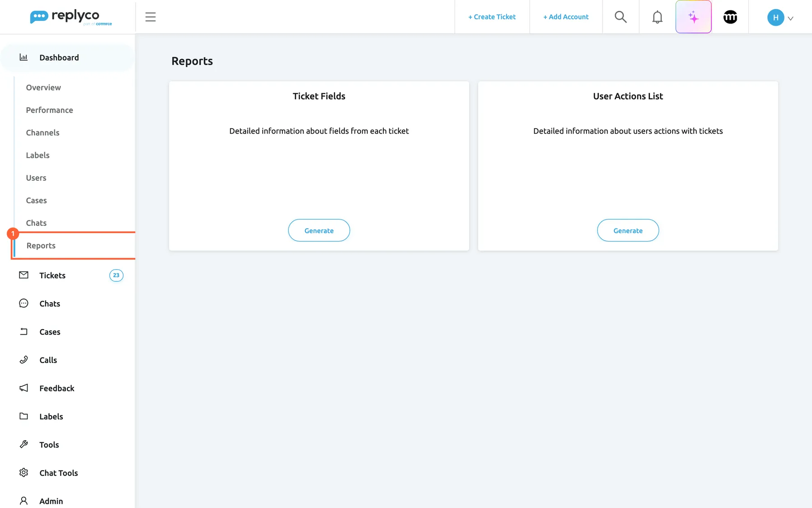The width and height of the screenshot is (812, 508).
Task: Click the Feedback megaphone icon
Action: 24,388
